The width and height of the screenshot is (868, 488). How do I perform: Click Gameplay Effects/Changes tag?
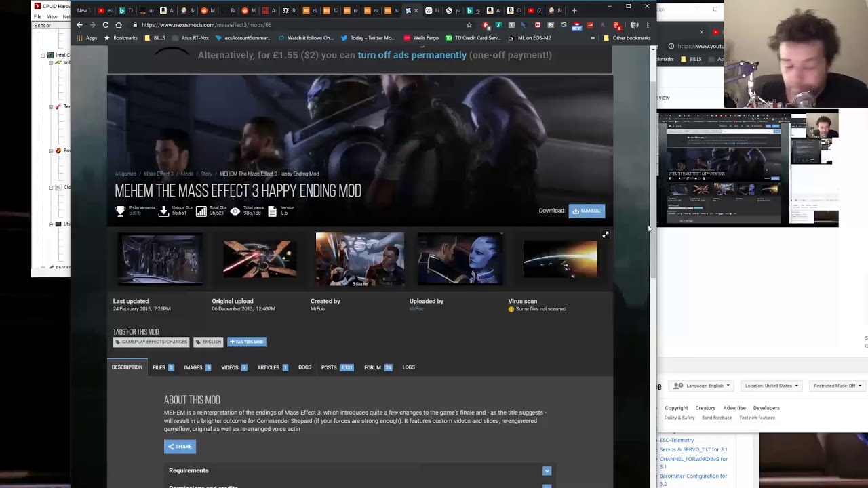tap(151, 342)
